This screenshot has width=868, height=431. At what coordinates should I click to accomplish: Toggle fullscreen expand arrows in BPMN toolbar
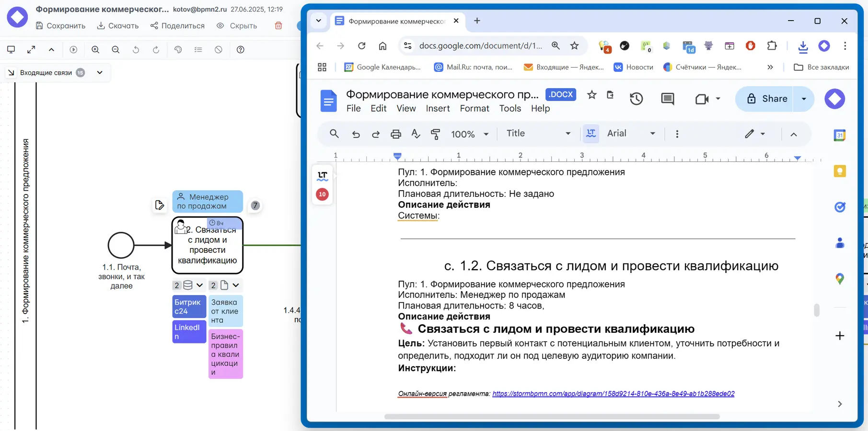31,49
